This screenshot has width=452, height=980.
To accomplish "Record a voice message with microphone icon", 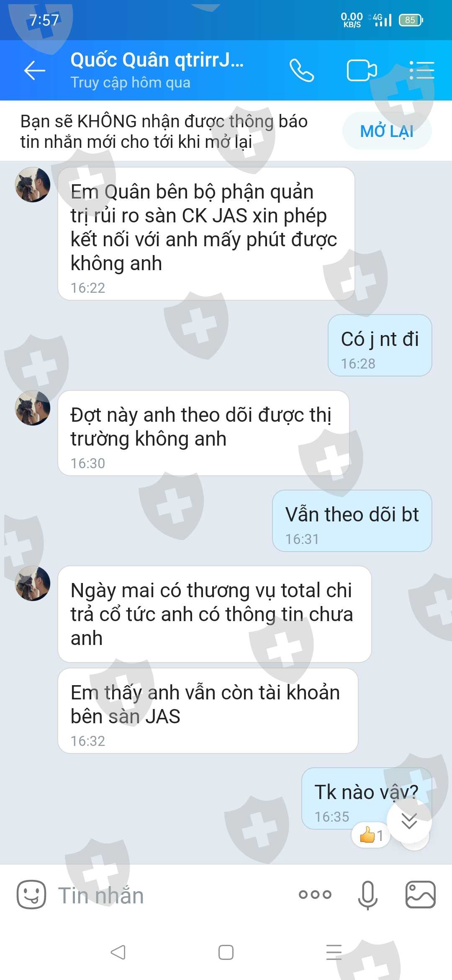I will point(368,895).
